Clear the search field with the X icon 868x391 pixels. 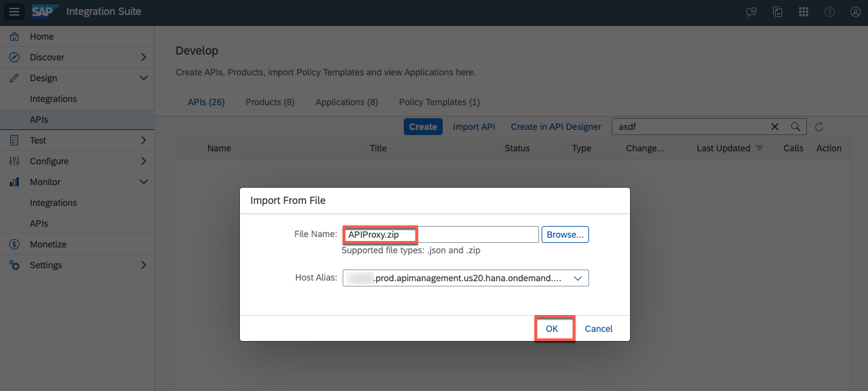(x=775, y=127)
